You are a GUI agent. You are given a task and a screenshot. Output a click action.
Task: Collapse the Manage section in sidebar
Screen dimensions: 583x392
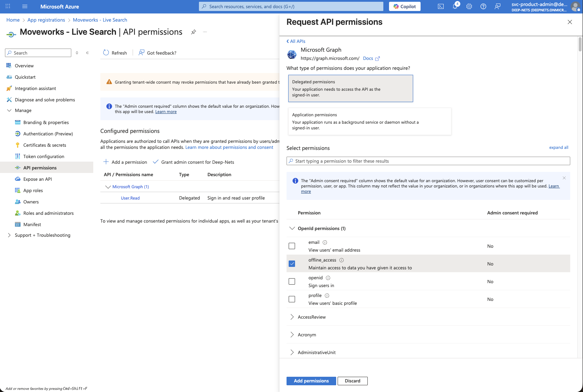coord(9,111)
